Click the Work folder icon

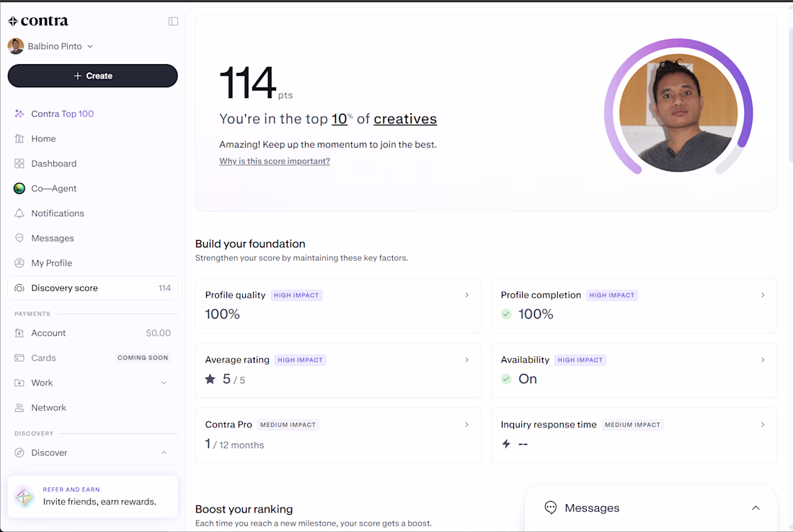pyautogui.click(x=19, y=383)
